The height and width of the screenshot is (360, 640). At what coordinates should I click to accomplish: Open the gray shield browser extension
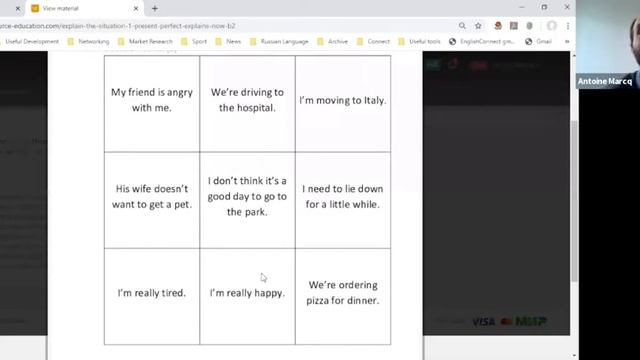[x=529, y=26]
